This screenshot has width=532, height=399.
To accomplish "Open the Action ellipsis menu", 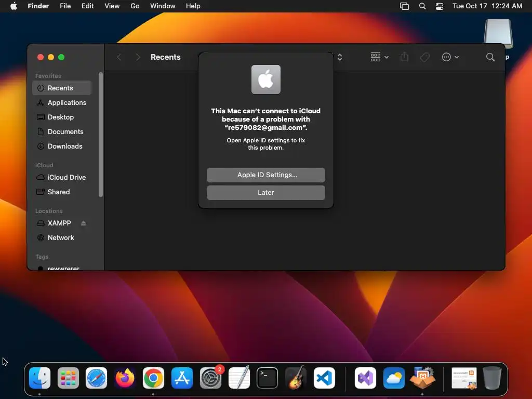I will (x=450, y=57).
